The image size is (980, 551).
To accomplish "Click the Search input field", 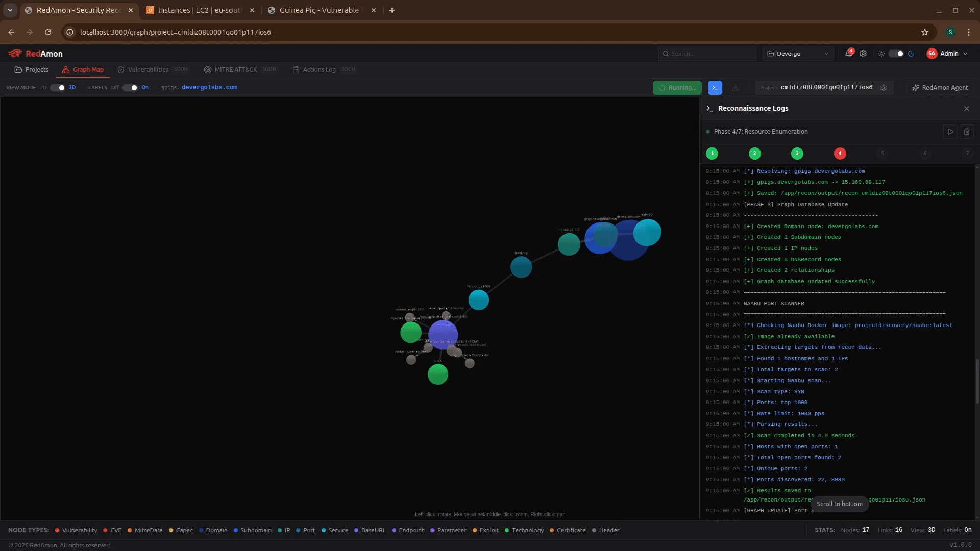I will click(709, 54).
